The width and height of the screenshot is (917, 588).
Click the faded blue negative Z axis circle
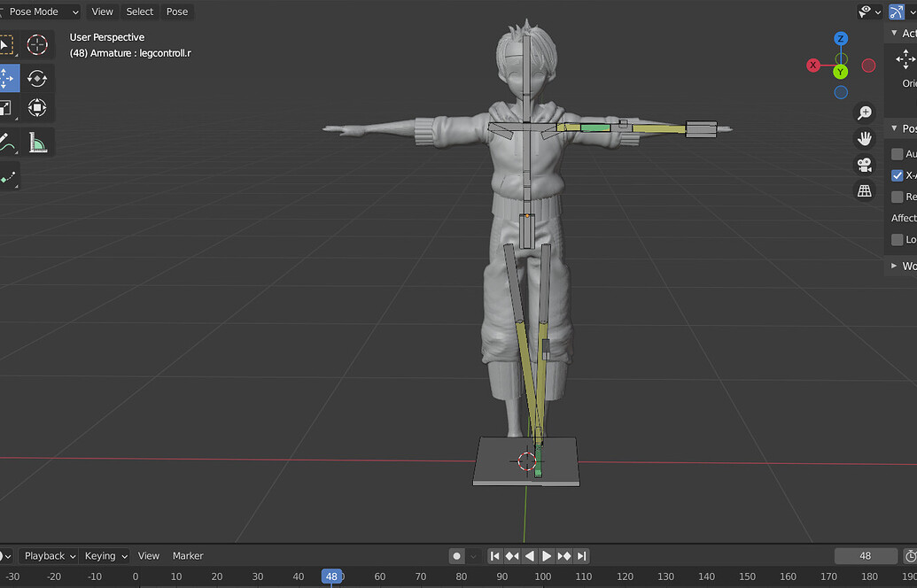[x=841, y=92]
